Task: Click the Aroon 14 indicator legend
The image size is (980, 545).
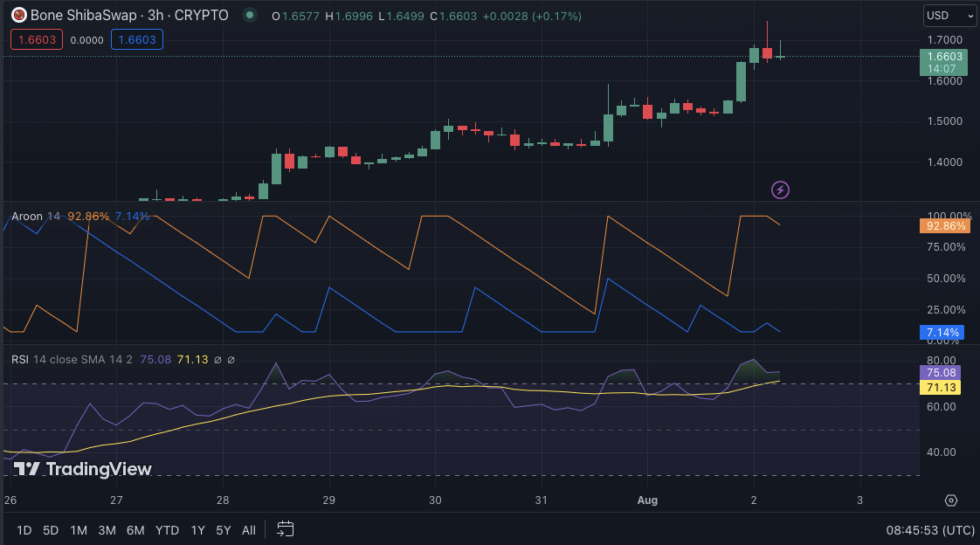Action: coord(36,217)
